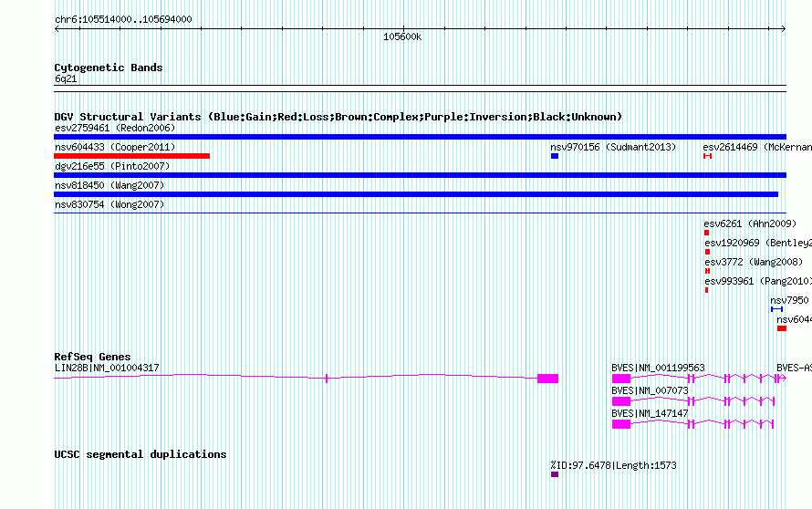
Task: Click the BVES NM_147147 first exon block
Action: coord(621,424)
